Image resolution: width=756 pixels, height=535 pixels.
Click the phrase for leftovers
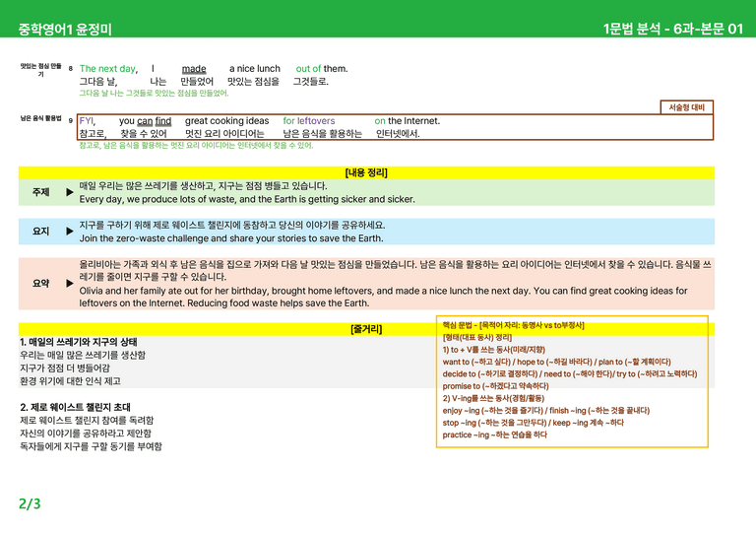click(308, 120)
